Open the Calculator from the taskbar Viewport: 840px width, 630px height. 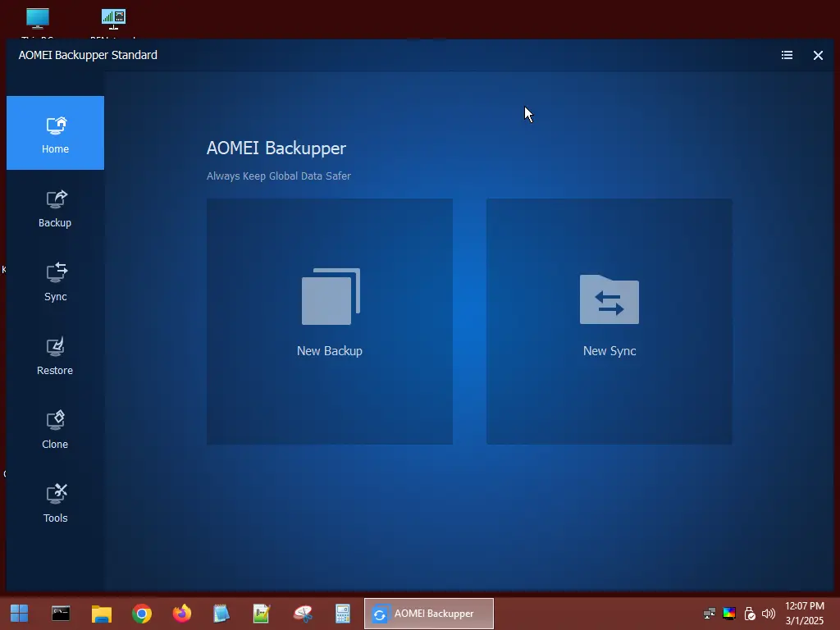[x=343, y=614]
